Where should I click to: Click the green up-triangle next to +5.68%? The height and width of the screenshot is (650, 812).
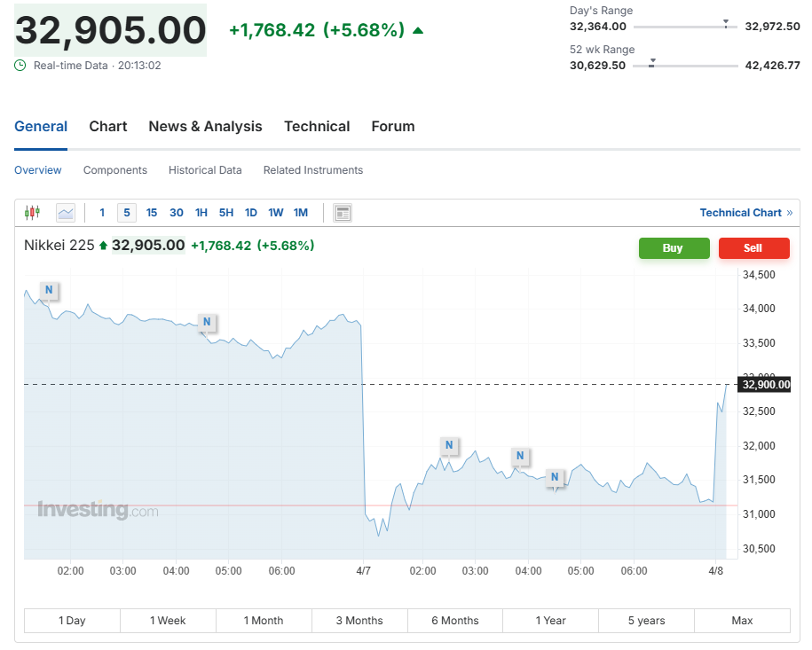[x=418, y=30]
